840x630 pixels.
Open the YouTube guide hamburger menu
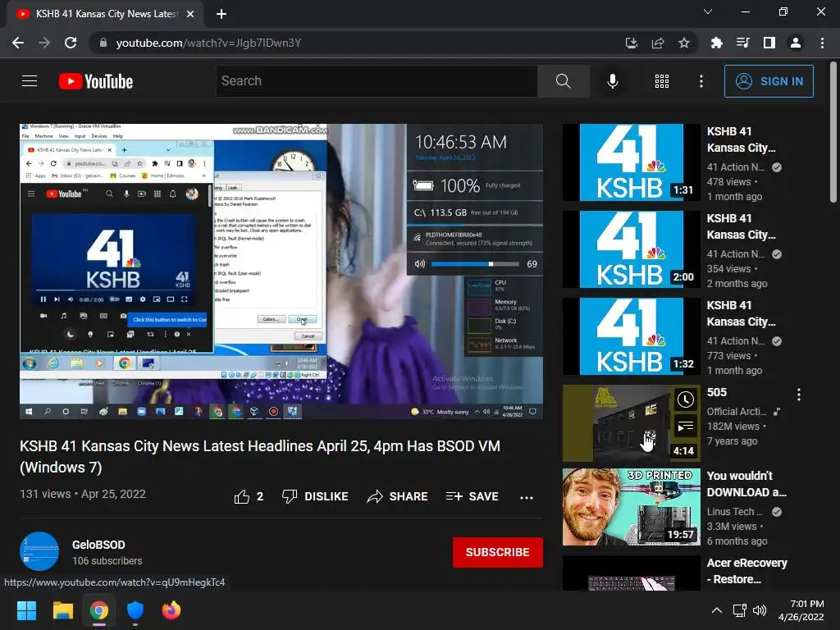click(30, 81)
